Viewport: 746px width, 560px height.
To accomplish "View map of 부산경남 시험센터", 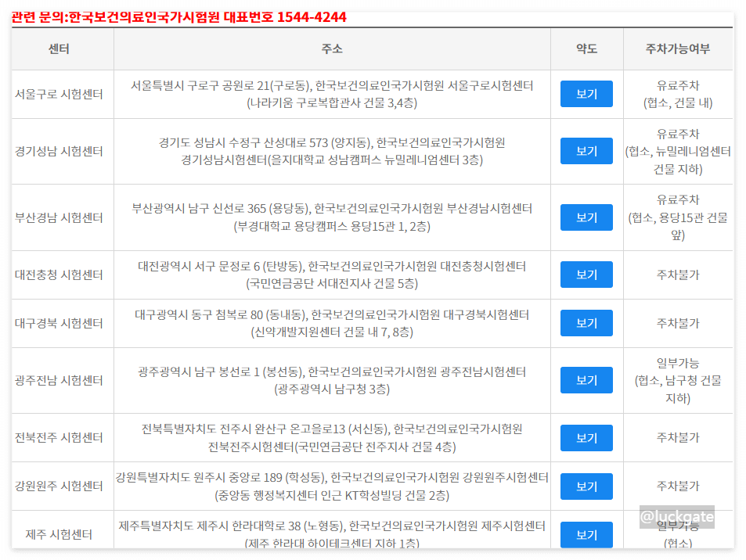I will 586,217.
